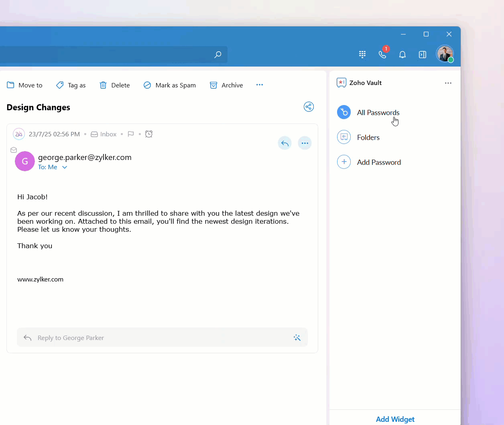Click the small envelope icon beside the avatar
This screenshot has width=504, height=425.
click(x=14, y=150)
